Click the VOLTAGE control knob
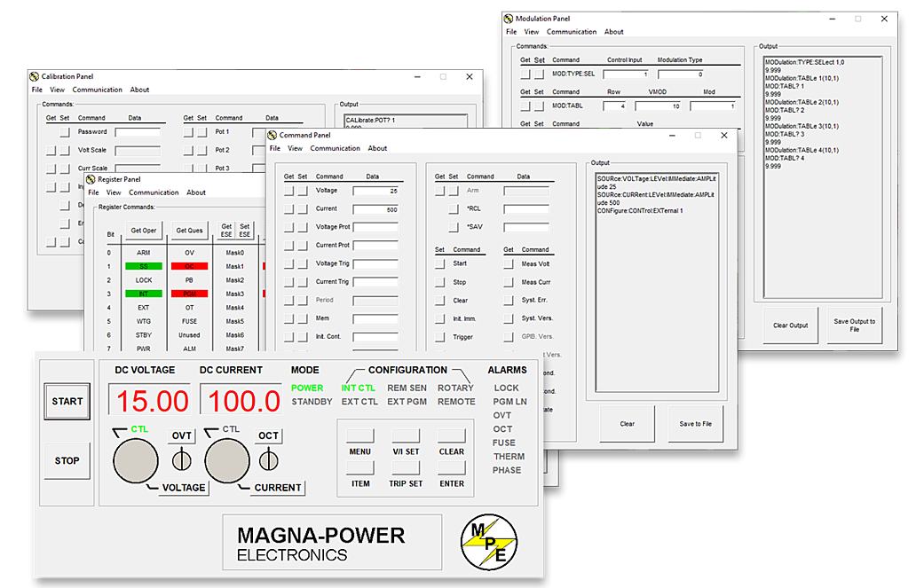 136,461
